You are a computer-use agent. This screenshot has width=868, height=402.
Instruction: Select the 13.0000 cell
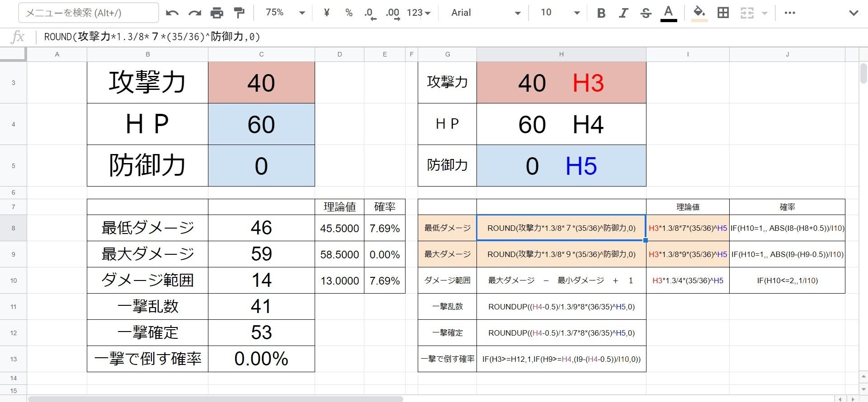pyautogui.click(x=340, y=280)
